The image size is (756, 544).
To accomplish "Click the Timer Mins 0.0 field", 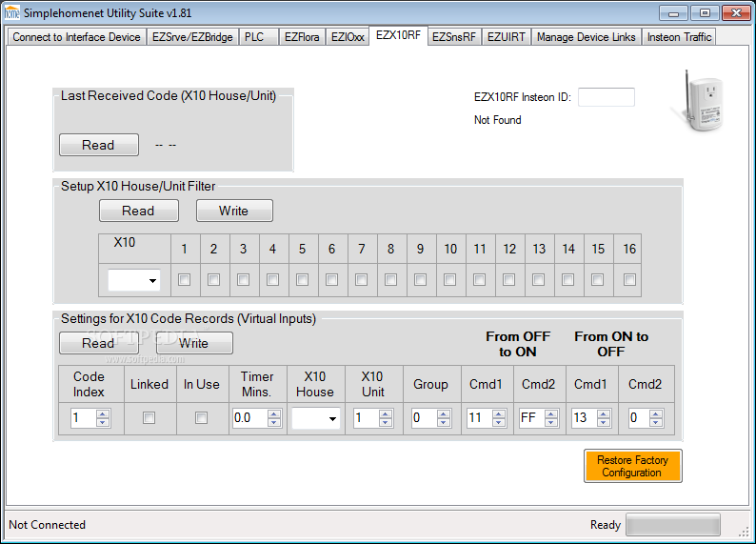I will 249,417.
